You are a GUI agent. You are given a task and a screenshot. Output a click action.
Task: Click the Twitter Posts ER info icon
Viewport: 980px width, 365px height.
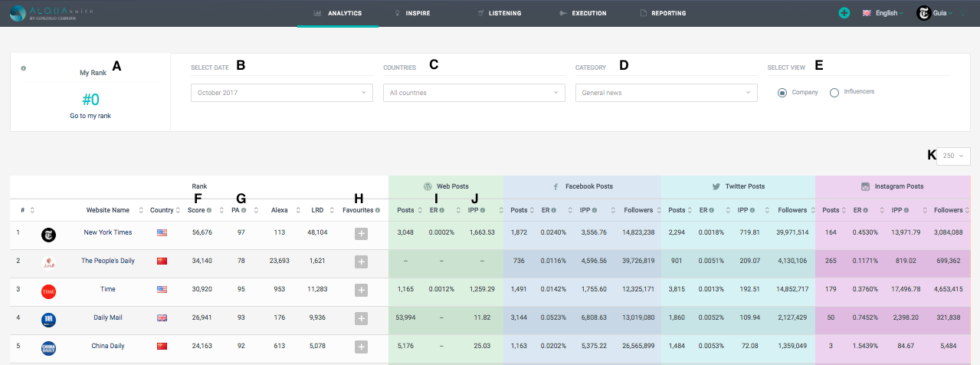pos(710,210)
